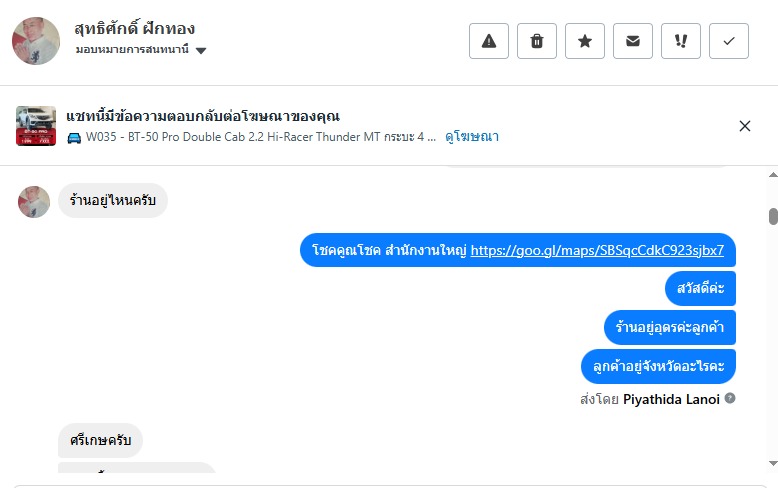Screen dimensions: 778x488
Task: Click the BT-50 ad thumbnail image
Action: [x=36, y=126]
